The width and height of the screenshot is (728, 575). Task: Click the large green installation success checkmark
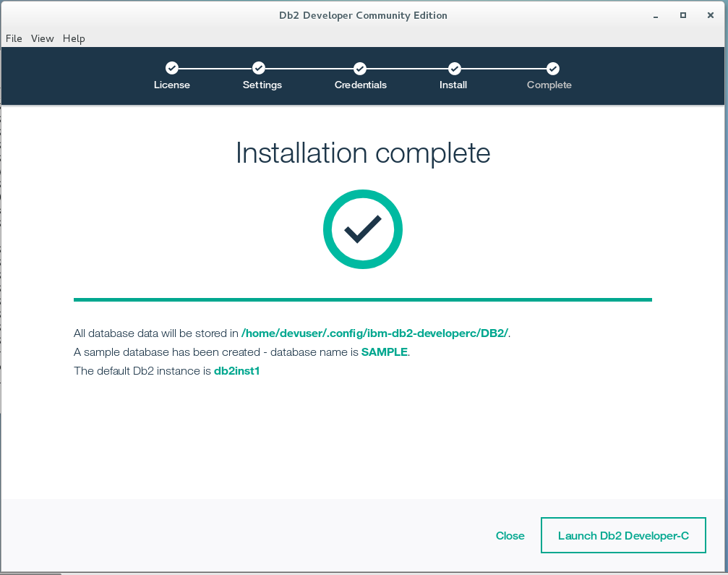pyautogui.click(x=363, y=229)
